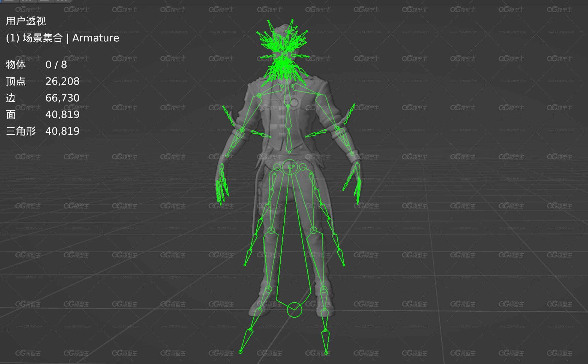Click the object count value 0 / 8
The height and width of the screenshot is (364, 588).
(x=56, y=65)
